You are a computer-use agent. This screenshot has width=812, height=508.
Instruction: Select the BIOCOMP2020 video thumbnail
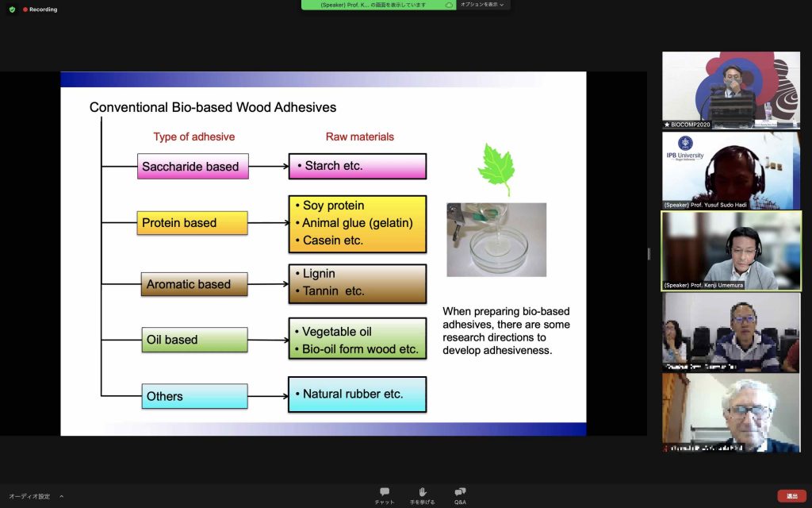click(730, 90)
